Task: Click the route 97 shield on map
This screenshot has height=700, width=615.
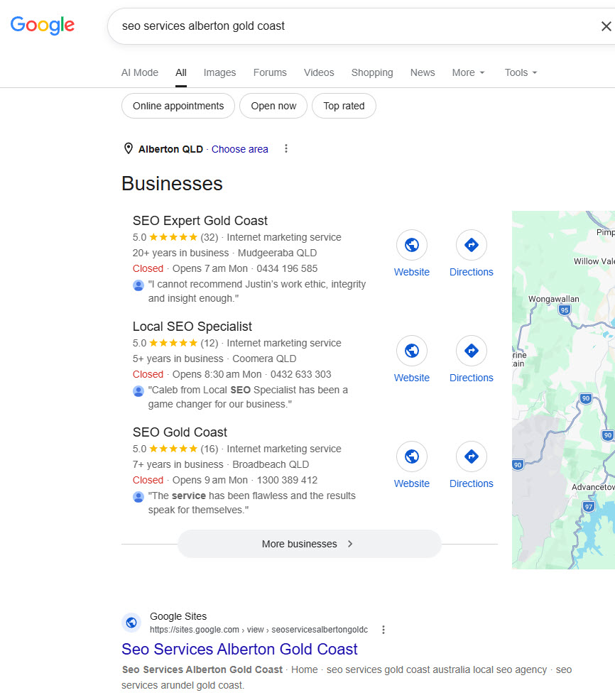Action: coord(589,507)
